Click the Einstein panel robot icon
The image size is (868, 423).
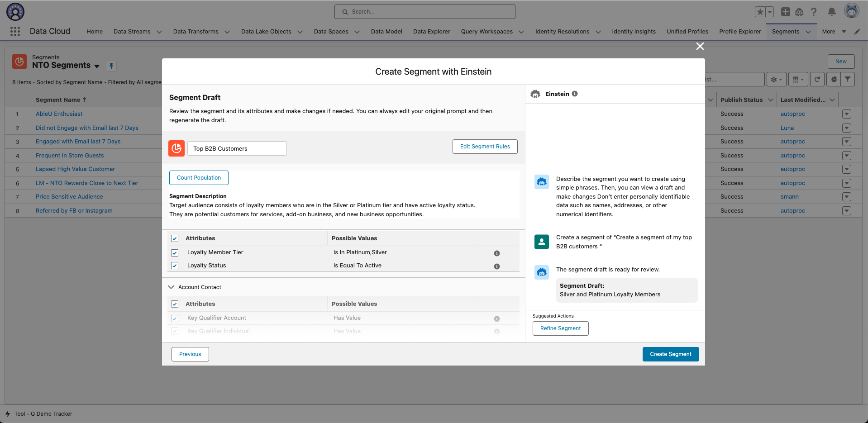[536, 94]
